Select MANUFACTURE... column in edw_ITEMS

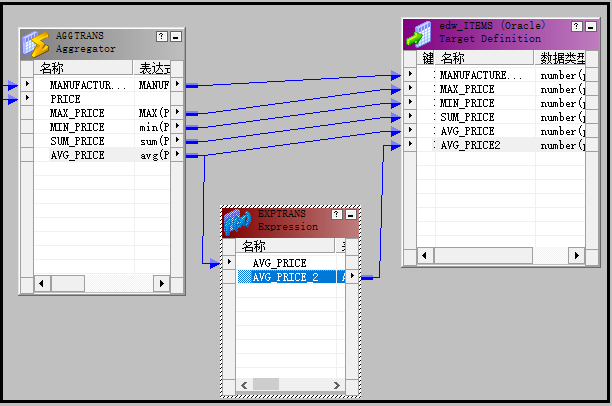pos(480,75)
